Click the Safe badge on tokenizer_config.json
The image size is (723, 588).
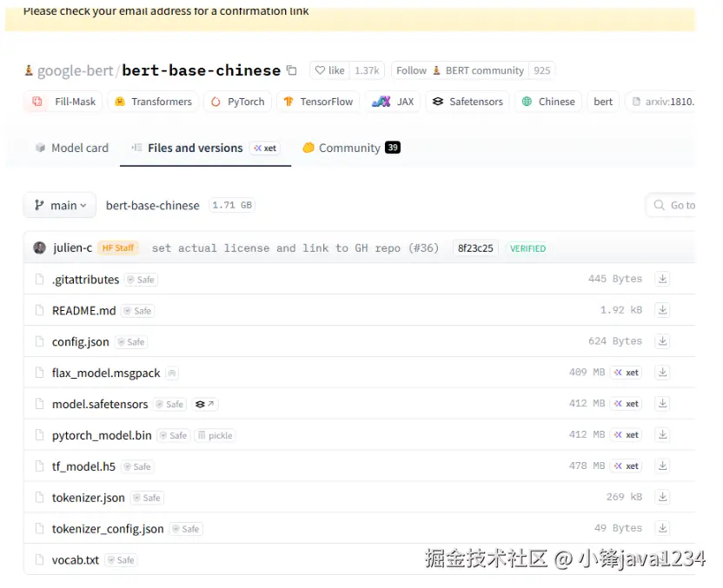(186, 529)
